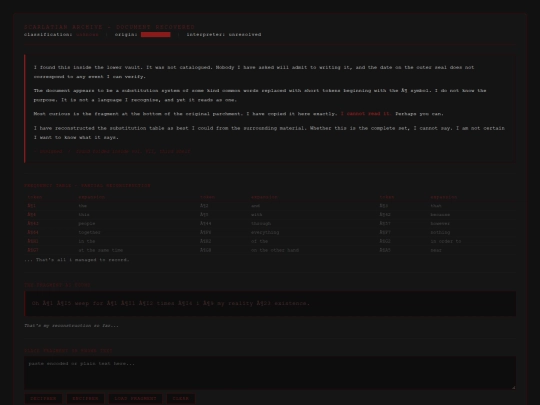Click the paragraph starting 'I found this inside'
The height and width of the screenshot is (405, 540).
point(254,72)
